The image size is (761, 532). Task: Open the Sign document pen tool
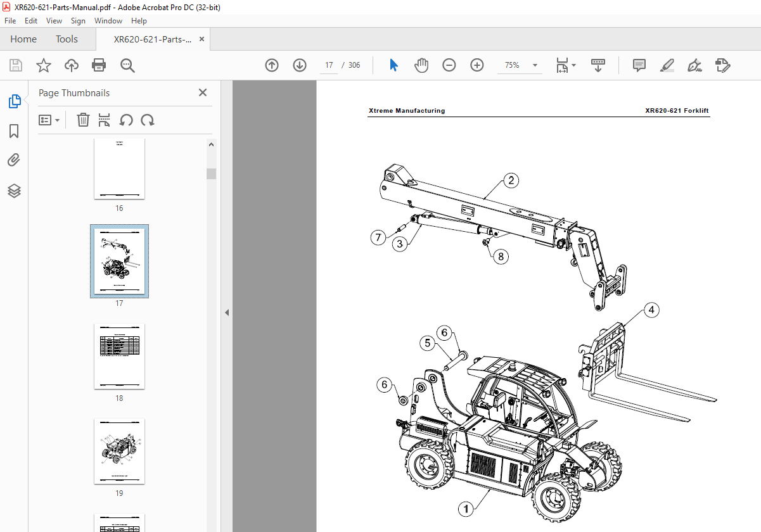click(694, 65)
